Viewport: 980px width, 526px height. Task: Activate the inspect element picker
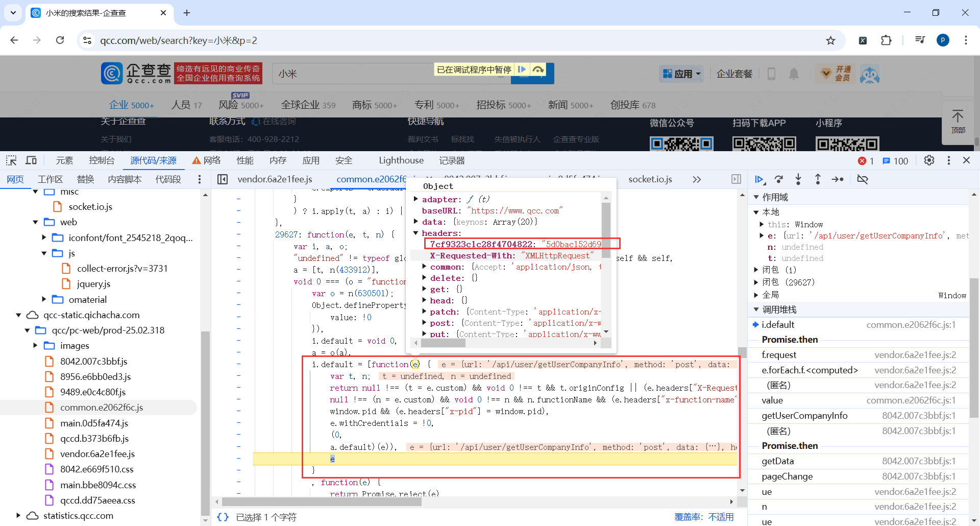coord(11,160)
